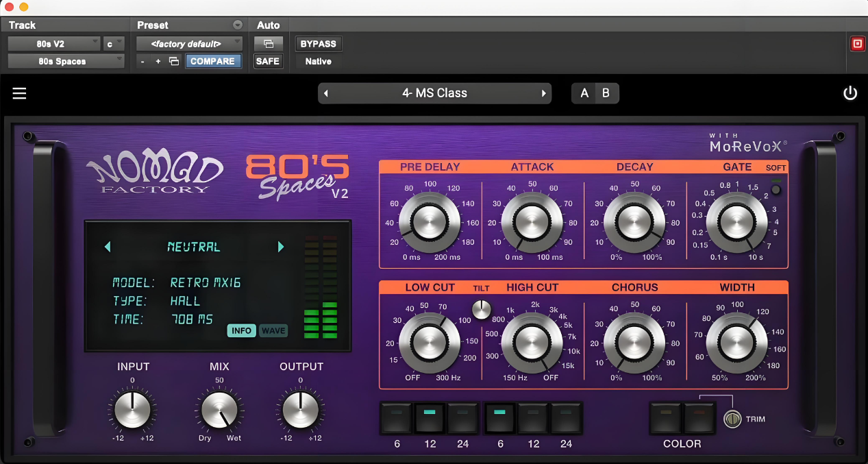Enable automation SAFE button
Screen dimensions: 868x464
click(x=268, y=61)
